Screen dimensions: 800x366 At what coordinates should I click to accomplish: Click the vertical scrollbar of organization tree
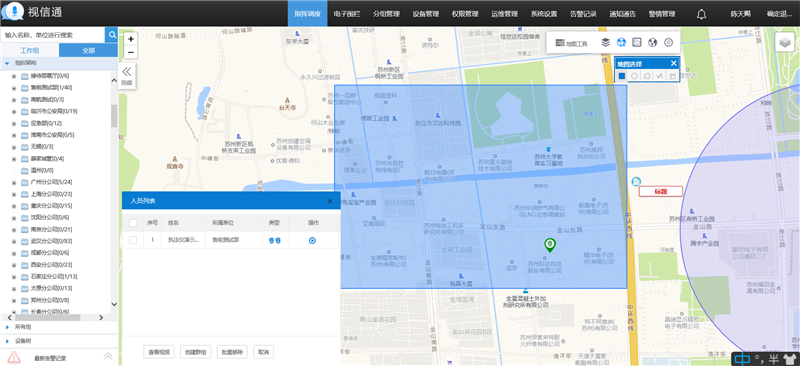(x=114, y=116)
